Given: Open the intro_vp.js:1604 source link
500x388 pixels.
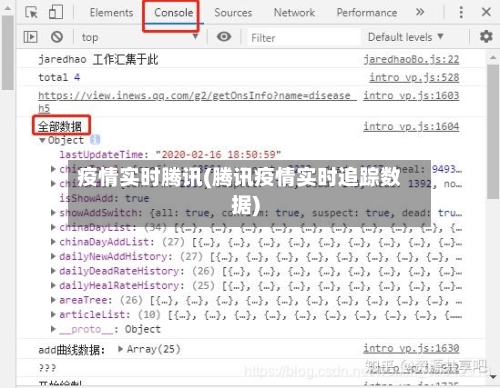Looking at the screenshot, I should [x=411, y=127].
